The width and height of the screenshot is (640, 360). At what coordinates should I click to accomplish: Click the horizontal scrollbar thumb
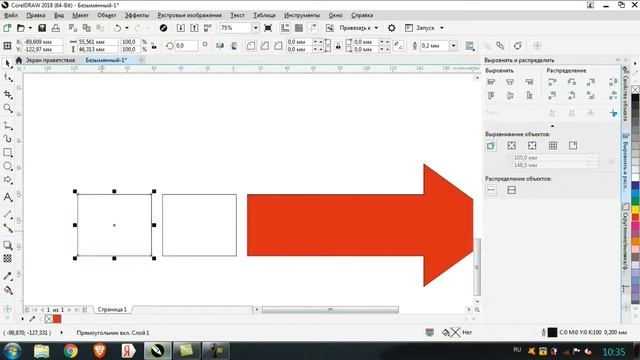coord(330,310)
